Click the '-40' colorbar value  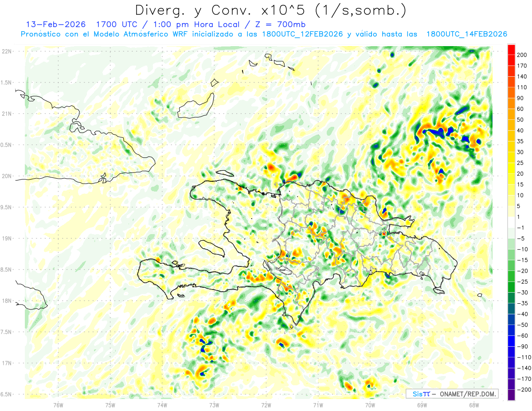click(524, 314)
